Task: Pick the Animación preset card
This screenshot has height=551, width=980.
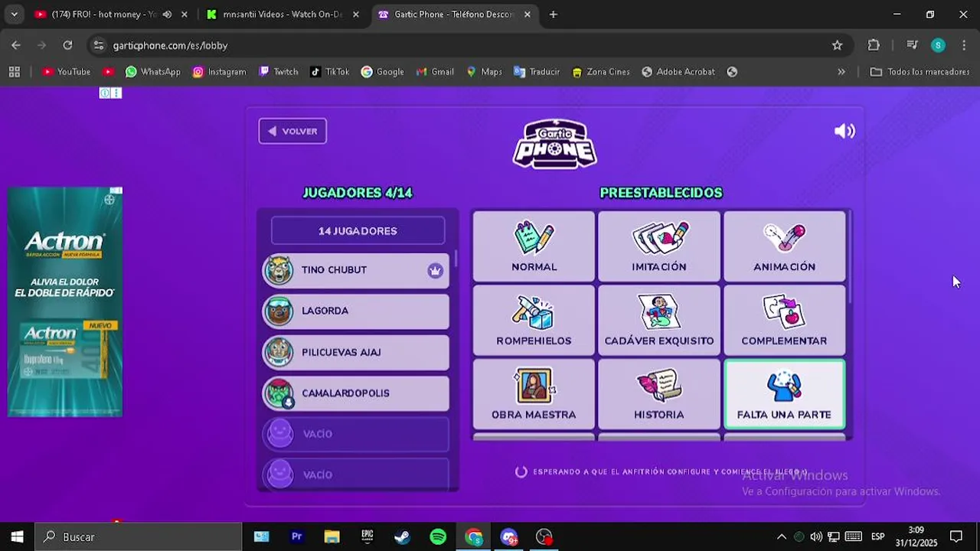Action: [x=784, y=246]
